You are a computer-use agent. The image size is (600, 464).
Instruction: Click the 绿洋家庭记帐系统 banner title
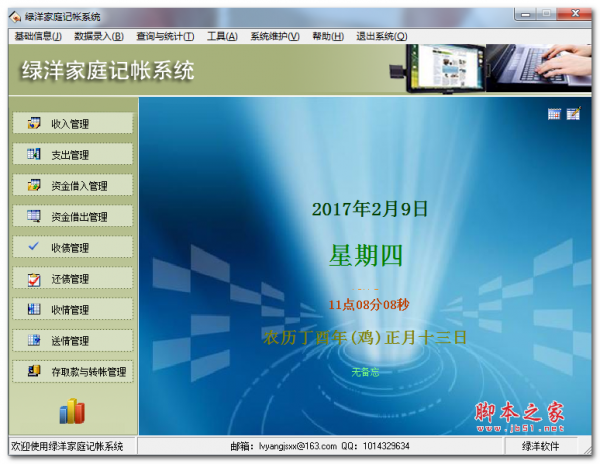pyautogui.click(x=108, y=70)
